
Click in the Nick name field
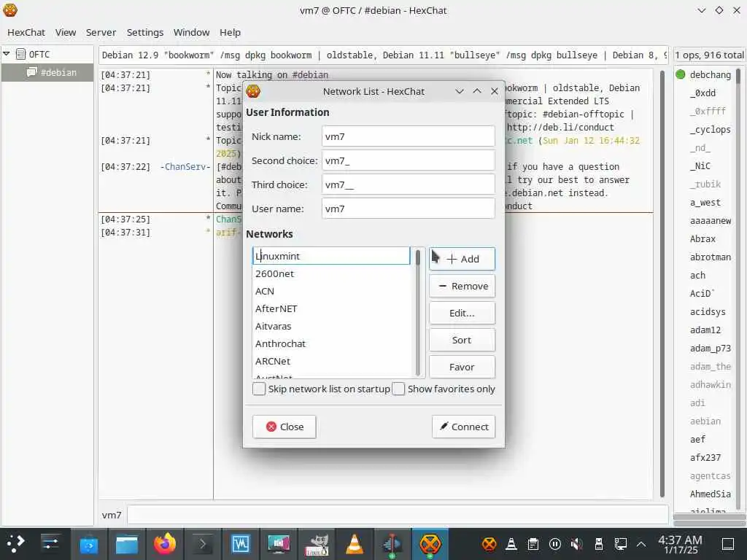click(409, 136)
